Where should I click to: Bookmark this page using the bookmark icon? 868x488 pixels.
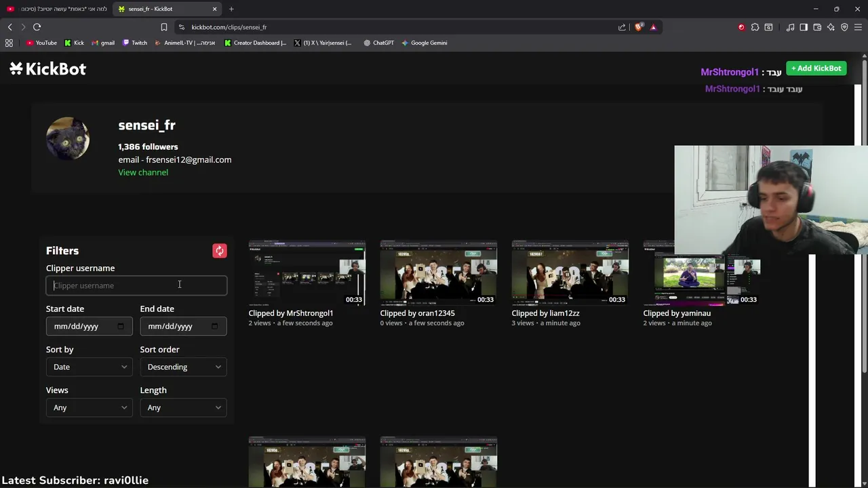pos(164,27)
